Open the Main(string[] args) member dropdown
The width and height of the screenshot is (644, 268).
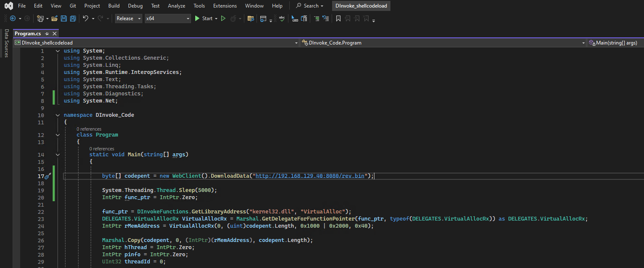(x=615, y=43)
